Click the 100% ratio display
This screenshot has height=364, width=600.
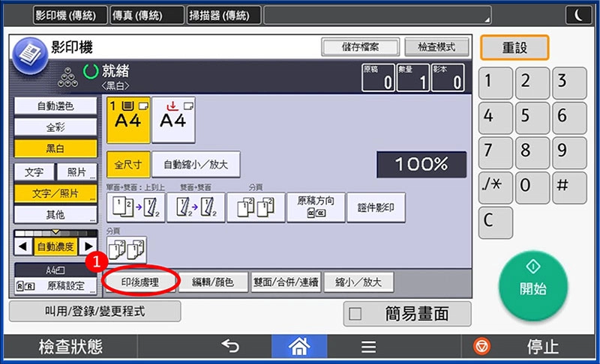click(421, 165)
